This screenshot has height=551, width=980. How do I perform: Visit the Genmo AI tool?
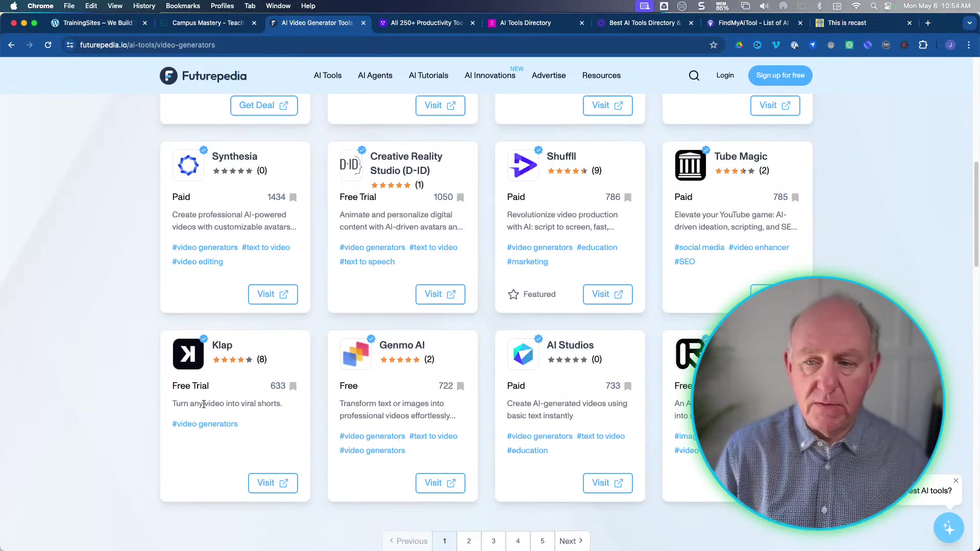pyautogui.click(x=440, y=483)
